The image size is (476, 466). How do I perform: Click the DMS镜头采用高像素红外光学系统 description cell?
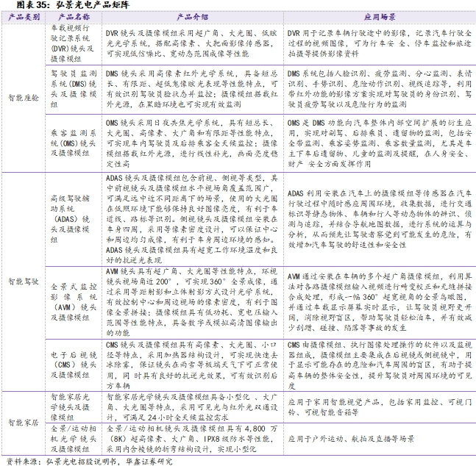(193, 89)
